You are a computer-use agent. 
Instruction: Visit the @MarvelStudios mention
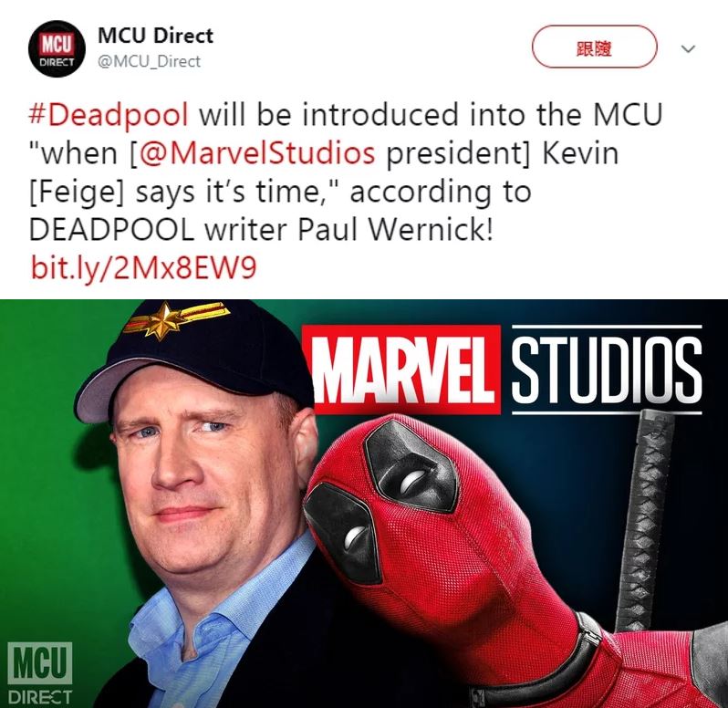point(256,152)
